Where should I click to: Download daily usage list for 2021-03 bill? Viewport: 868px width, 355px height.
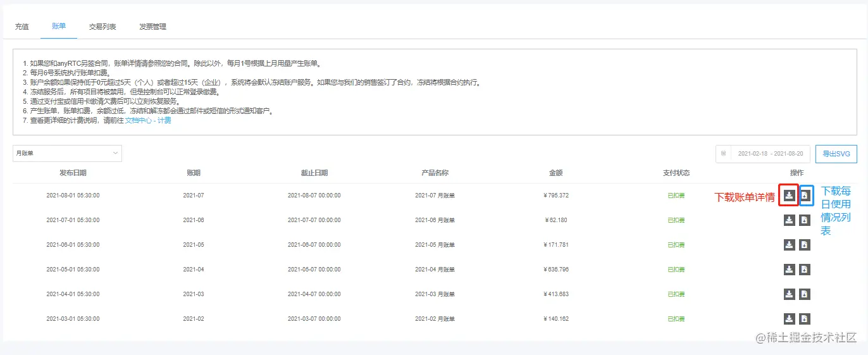804,294
